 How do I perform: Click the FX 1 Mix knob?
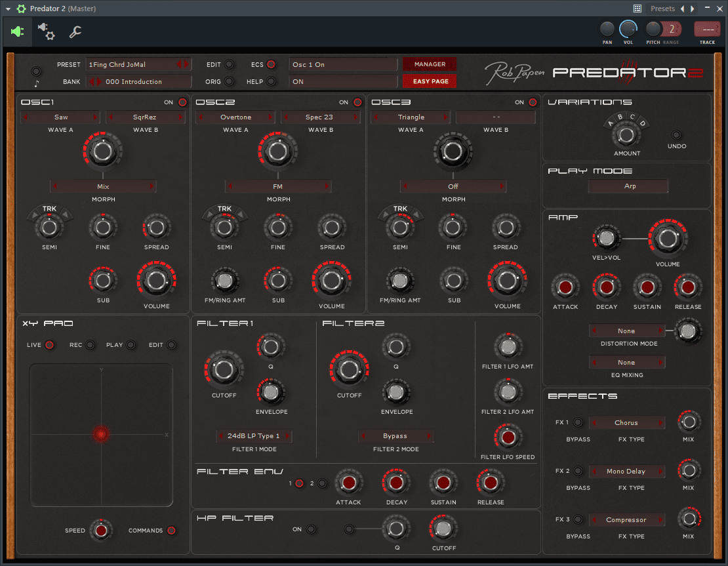(x=689, y=422)
